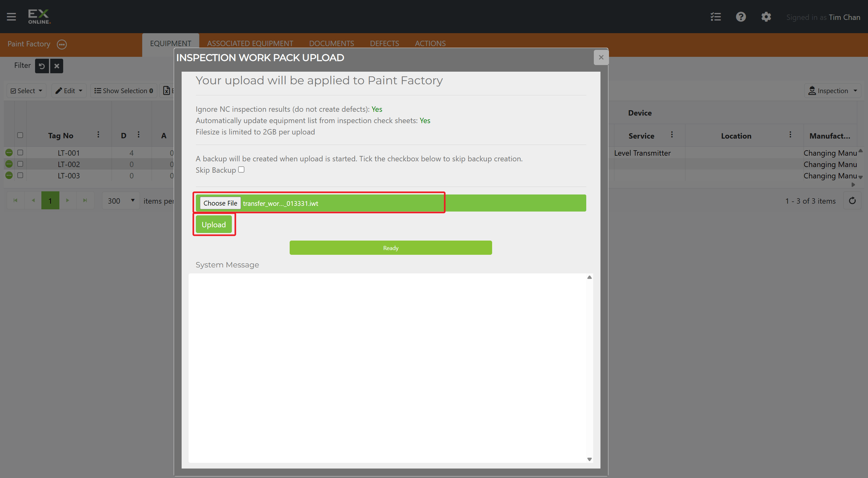
Task: Open the 300 items per page dropdown
Action: [x=121, y=201]
